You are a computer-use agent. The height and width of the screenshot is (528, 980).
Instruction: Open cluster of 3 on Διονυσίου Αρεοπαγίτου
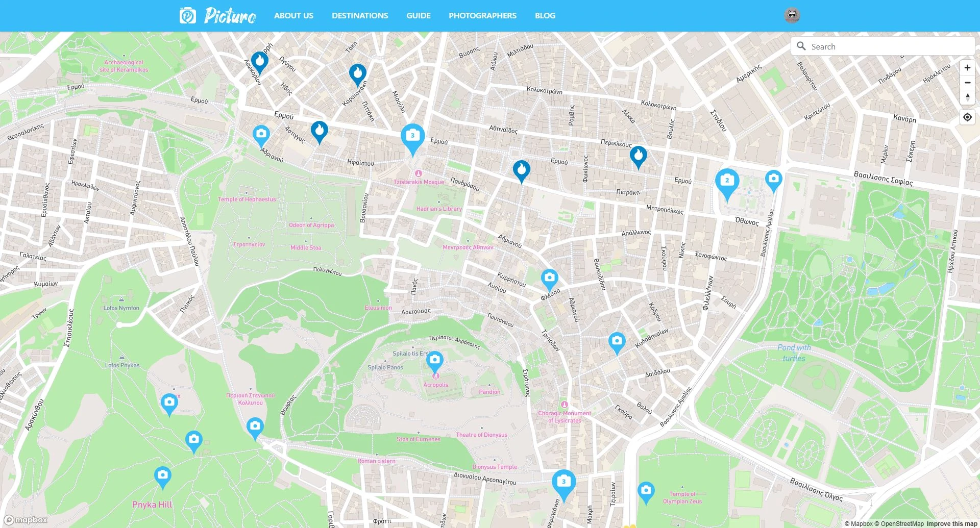(563, 484)
